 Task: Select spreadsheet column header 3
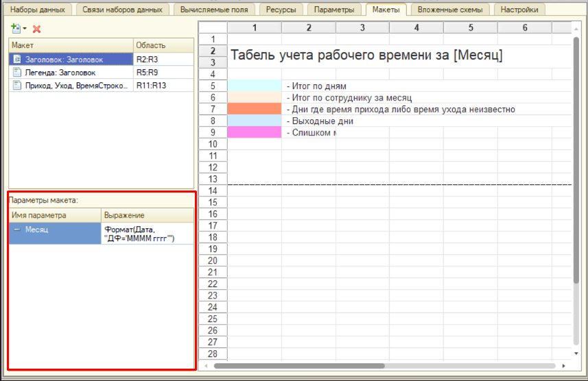click(362, 27)
